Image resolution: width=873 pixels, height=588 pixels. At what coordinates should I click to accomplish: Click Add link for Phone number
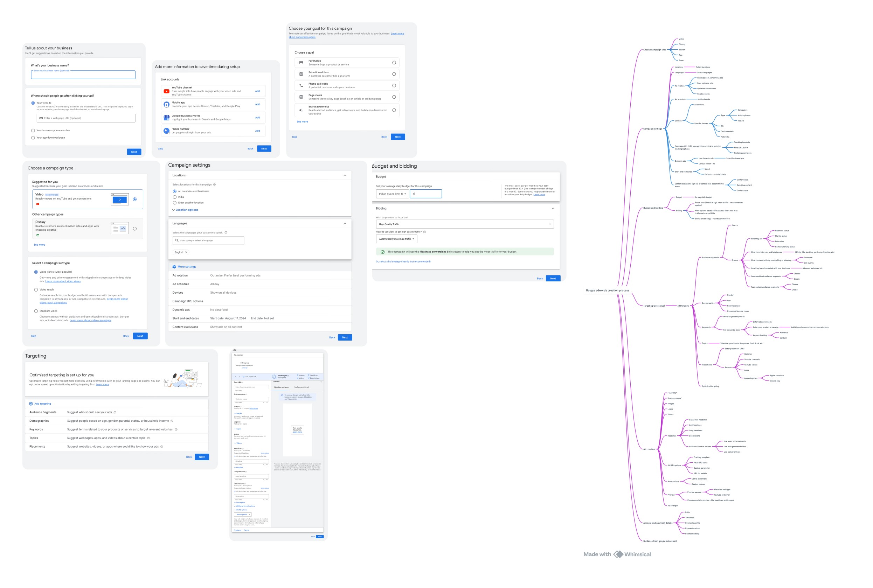click(x=257, y=131)
